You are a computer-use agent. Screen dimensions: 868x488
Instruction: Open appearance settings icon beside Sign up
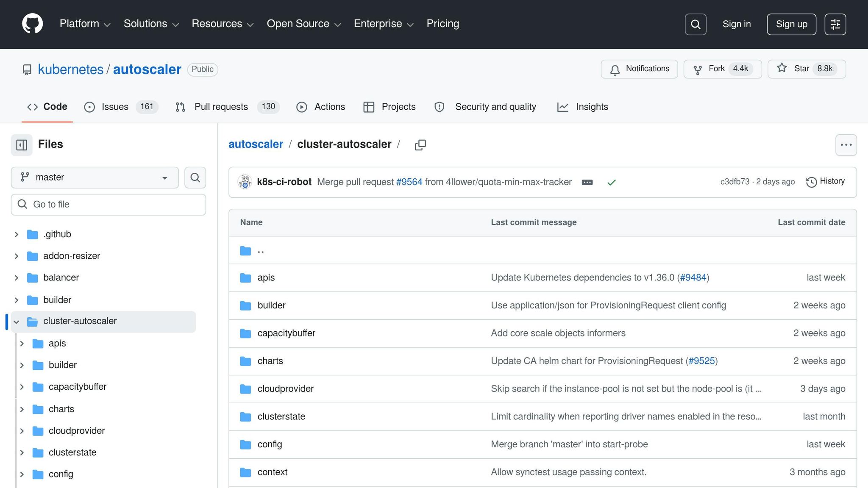[835, 24]
